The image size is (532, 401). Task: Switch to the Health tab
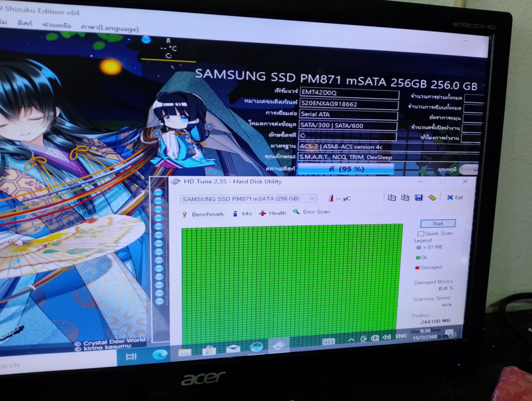coord(272,213)
